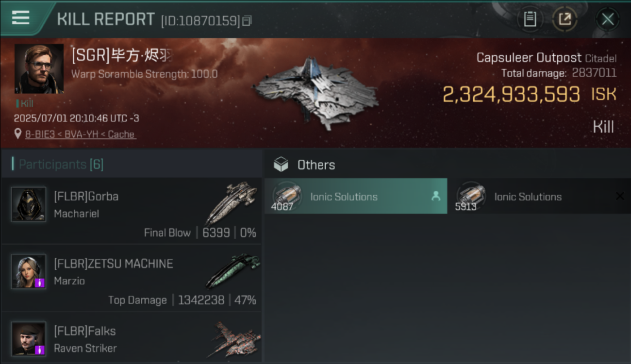Open the Falks Raven Striker participant row

point(131,337)
